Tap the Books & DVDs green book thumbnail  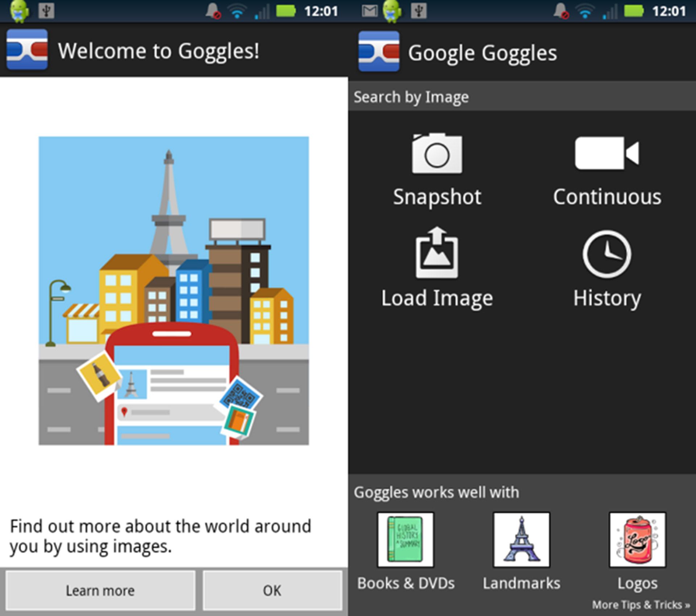pyautogui.click(x=405, y=539)
